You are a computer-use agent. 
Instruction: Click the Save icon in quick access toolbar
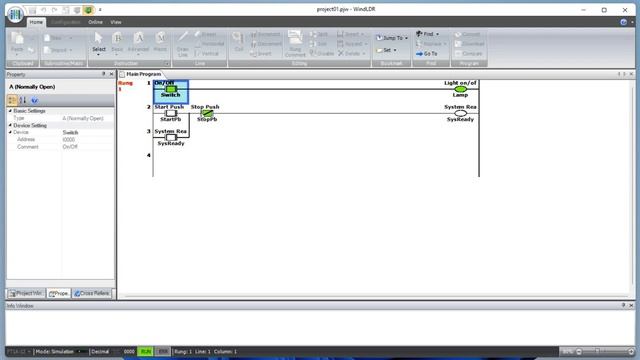[x=33, y=10]
